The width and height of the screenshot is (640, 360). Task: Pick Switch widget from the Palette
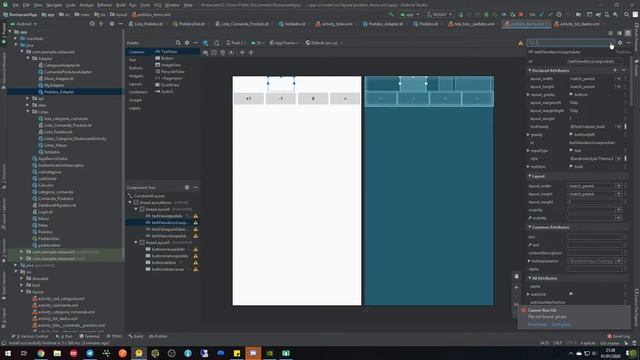coord(164,91)
